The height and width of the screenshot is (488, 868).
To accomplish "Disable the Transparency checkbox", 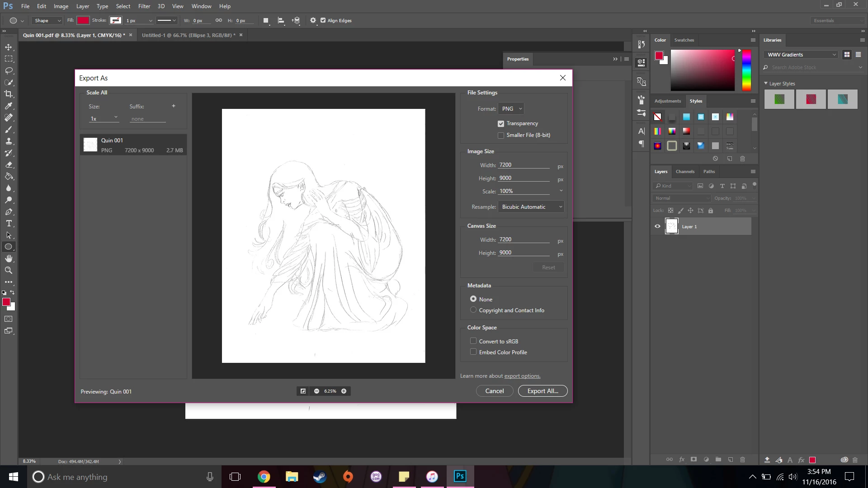I will coord(501,123).
